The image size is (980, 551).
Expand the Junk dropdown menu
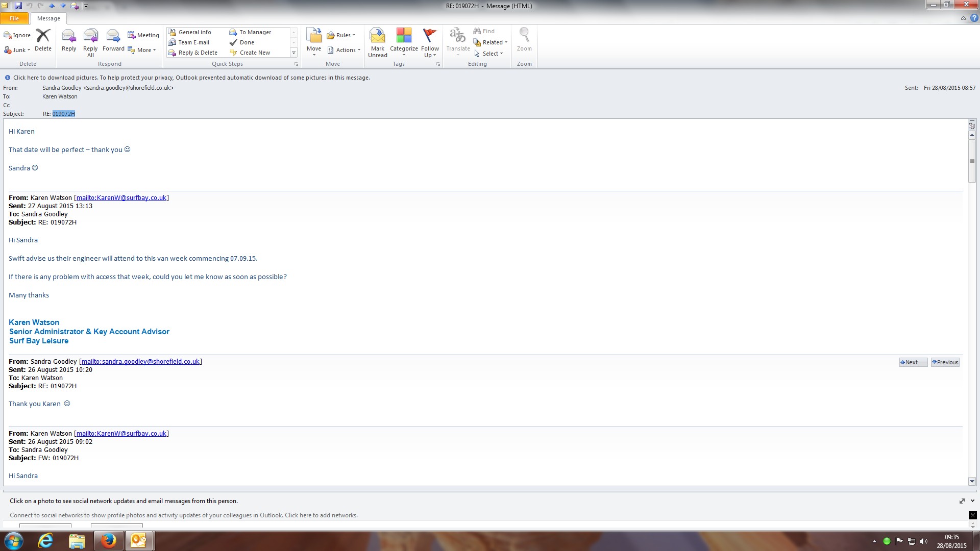29,50
